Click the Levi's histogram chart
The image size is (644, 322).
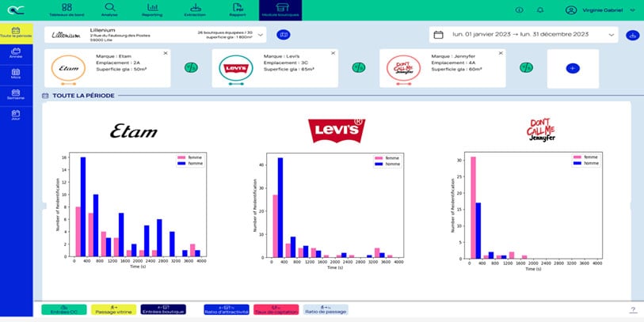coord(329,210)
